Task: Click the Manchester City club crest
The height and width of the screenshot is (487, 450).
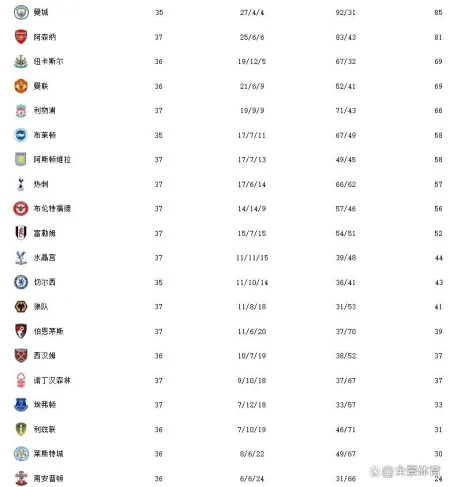Action: pyautogui.click(x=21, y=12)
